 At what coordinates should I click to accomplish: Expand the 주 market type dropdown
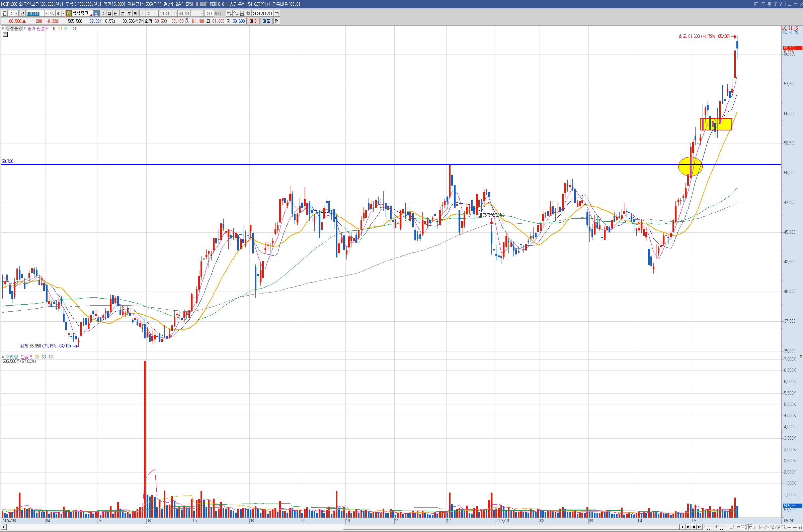pos(16,14)
